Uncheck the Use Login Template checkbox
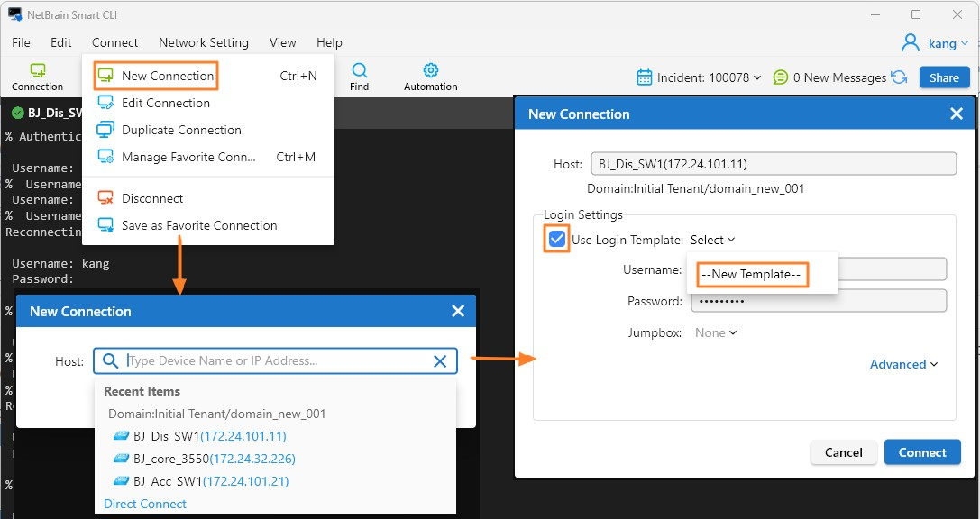The image size is (980, 519). pyautogui.click(x=557, y=240)
